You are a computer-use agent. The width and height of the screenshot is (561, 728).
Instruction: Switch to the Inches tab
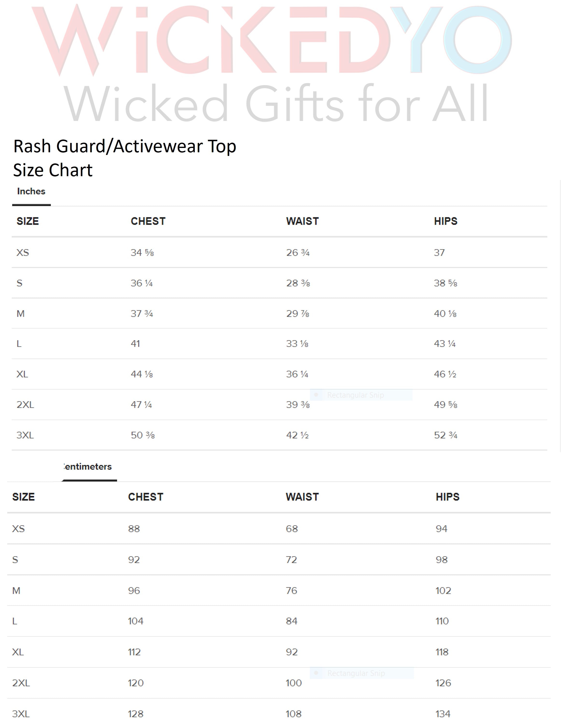pos(31,191)
